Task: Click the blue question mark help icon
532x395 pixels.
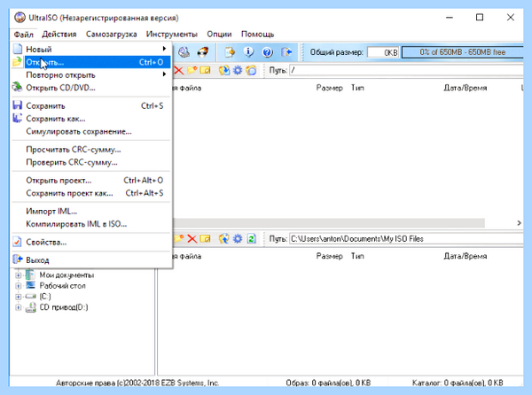Action: pos(268,52)
